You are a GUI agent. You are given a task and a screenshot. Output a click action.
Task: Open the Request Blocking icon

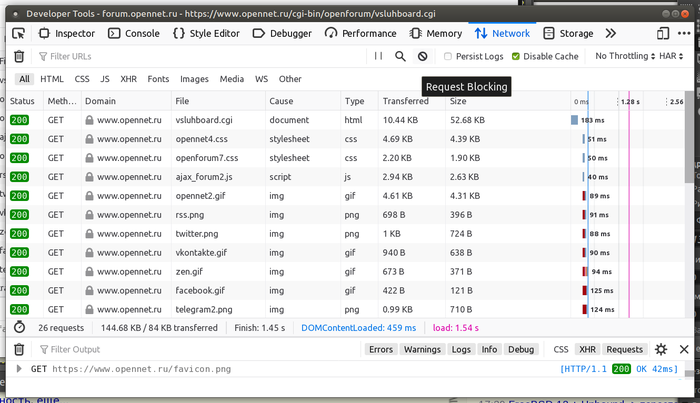422,56
